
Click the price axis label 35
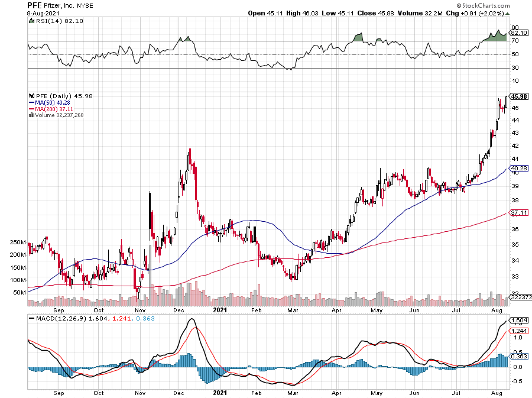pos(515,244)
